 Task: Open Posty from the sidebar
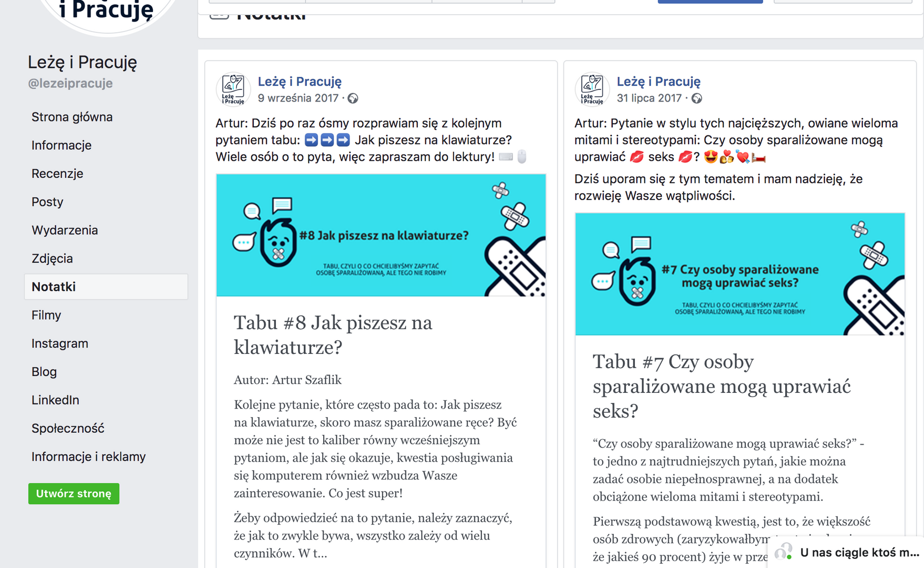47,202
